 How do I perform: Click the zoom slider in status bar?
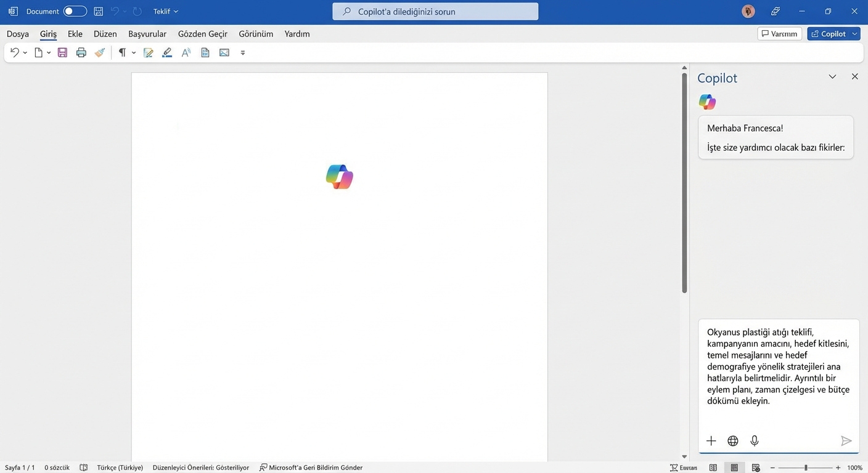(x=806, y=467)
